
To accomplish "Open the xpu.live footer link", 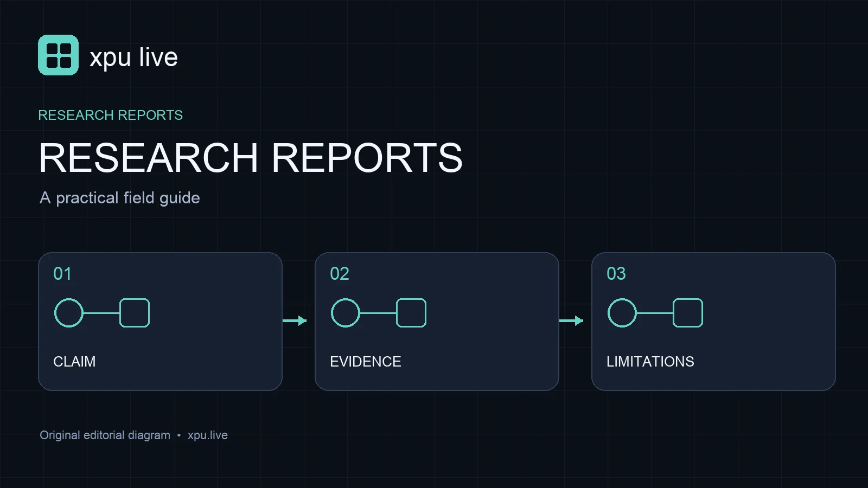I will 208,435.
